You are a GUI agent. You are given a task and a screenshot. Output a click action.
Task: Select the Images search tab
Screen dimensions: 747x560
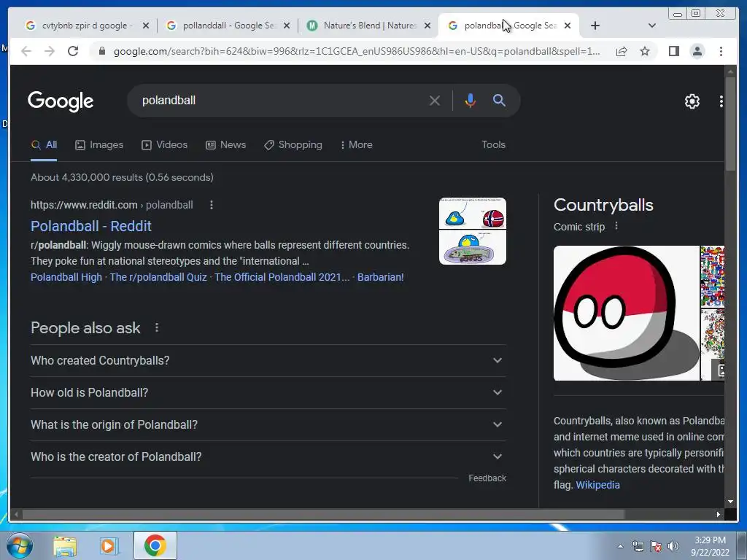(x=99, y=145)
